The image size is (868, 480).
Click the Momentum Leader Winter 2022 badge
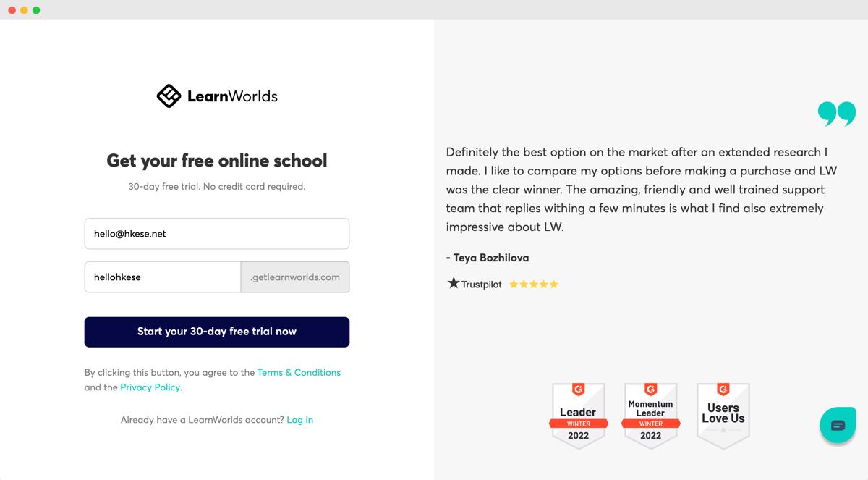click(650, 416)
